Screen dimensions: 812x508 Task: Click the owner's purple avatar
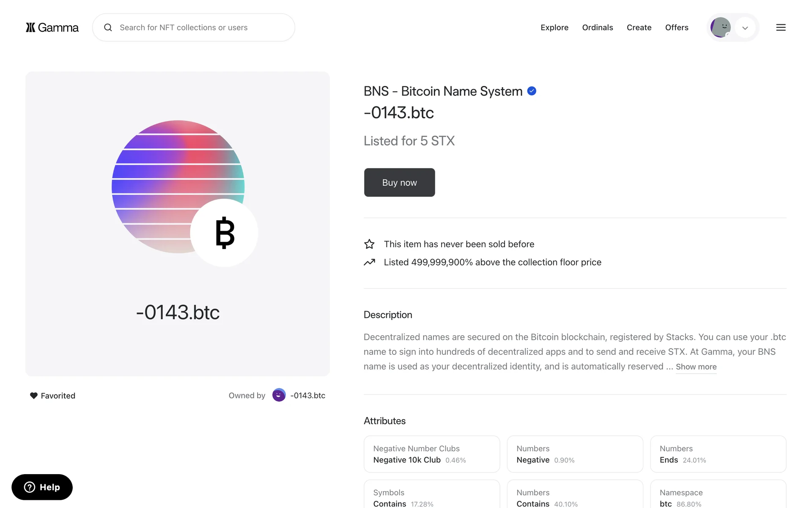279,395
